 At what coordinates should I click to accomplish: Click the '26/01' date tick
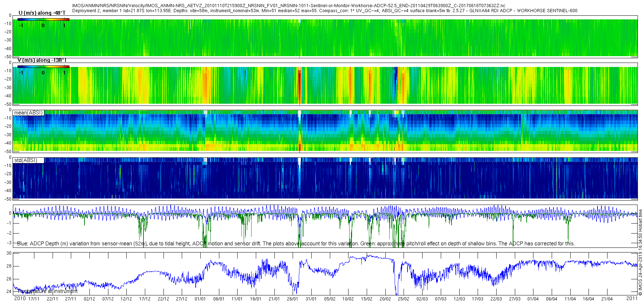(293, 299)
